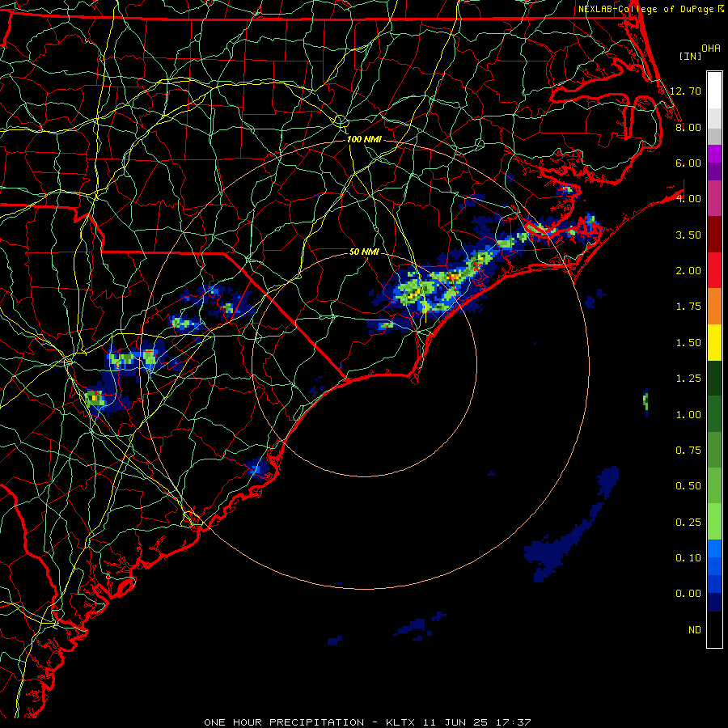The width and height of the screenshot is (728, 728).
Task: Click the [IN] units label
Action: pos(690,56)
